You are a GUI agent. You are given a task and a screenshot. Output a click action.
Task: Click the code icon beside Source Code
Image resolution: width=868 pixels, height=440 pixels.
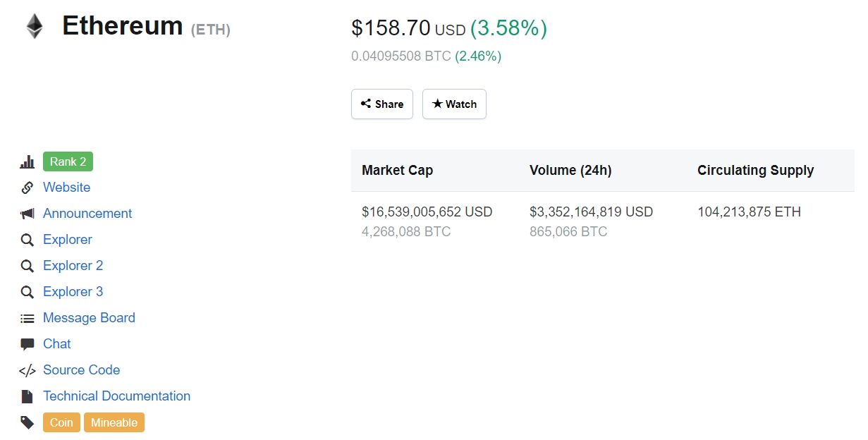pos(27,370)
